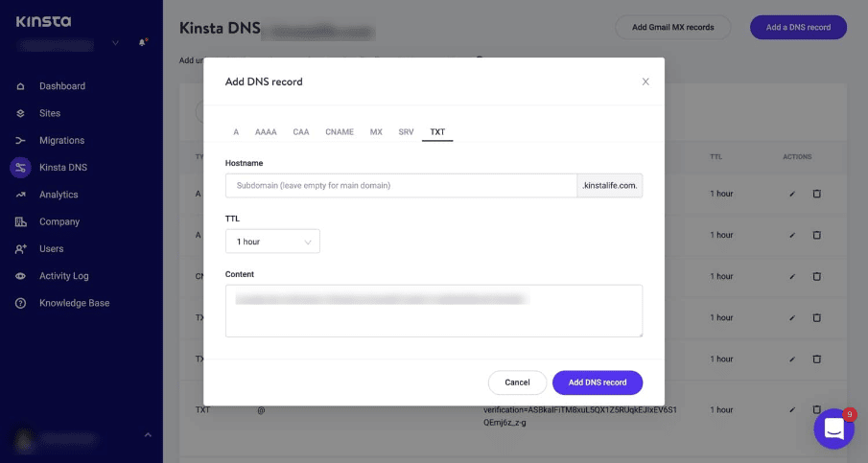Close the Add DNS record modal
The width and height of the screenshot is (868, 463).
coord(645,81)
